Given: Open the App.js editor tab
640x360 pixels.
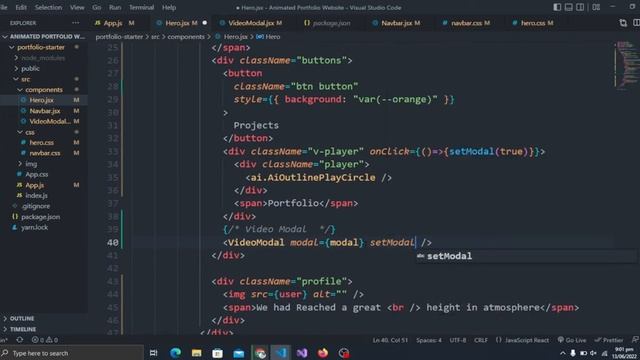Looking at the screenshot, I should pos(114,23).
